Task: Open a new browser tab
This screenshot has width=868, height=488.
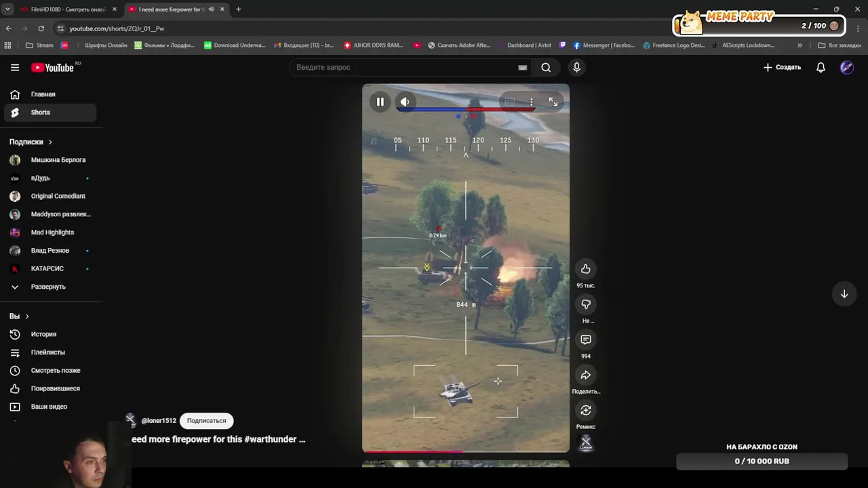Action: 238,9
